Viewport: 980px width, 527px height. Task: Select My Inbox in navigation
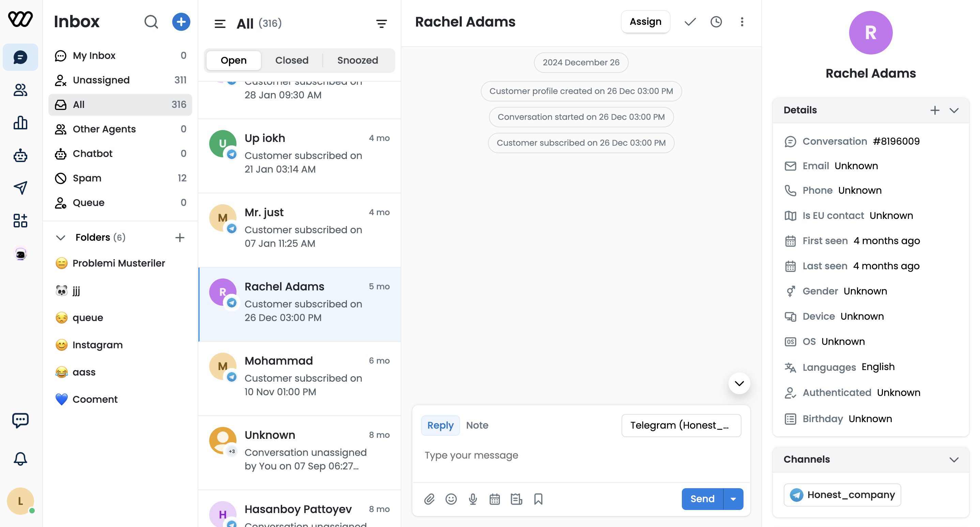tap(120, 55)
